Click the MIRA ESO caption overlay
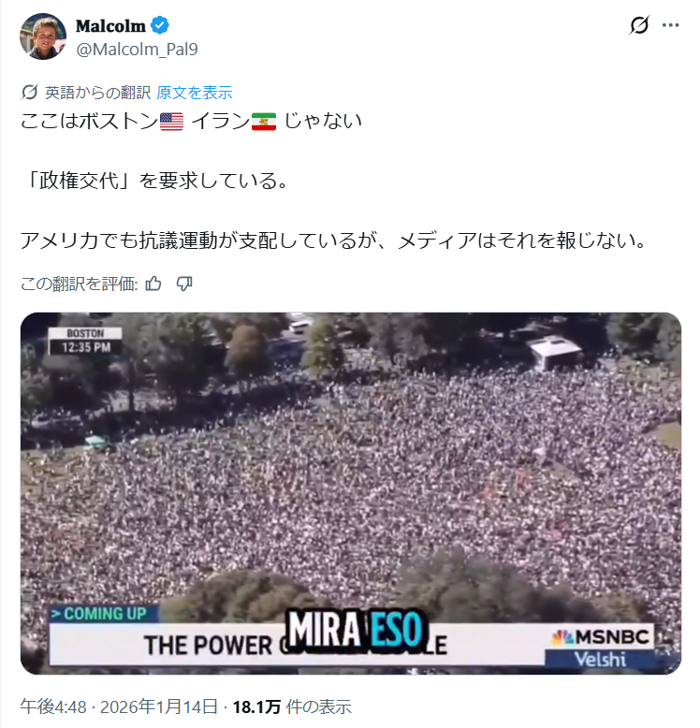700x728 pixels. pos(356,630)
